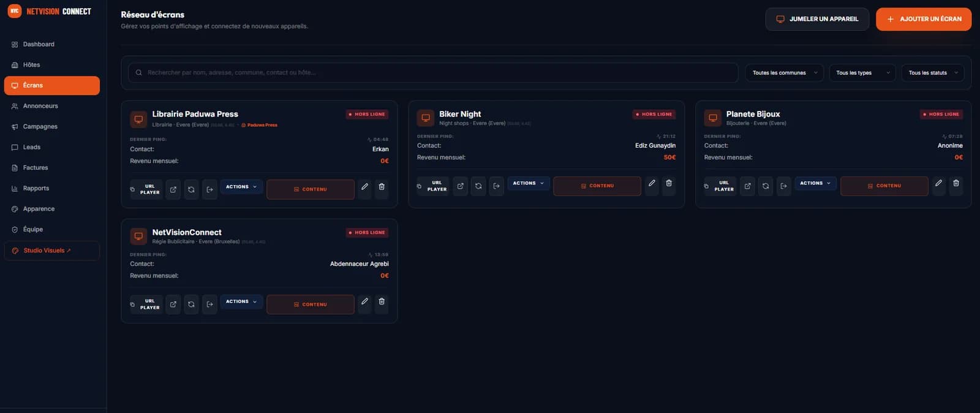The height and width of the screenshot is (413, 980).
Task: Click 'Jumeler un appareil' button
Action: (x=817, y=19)
